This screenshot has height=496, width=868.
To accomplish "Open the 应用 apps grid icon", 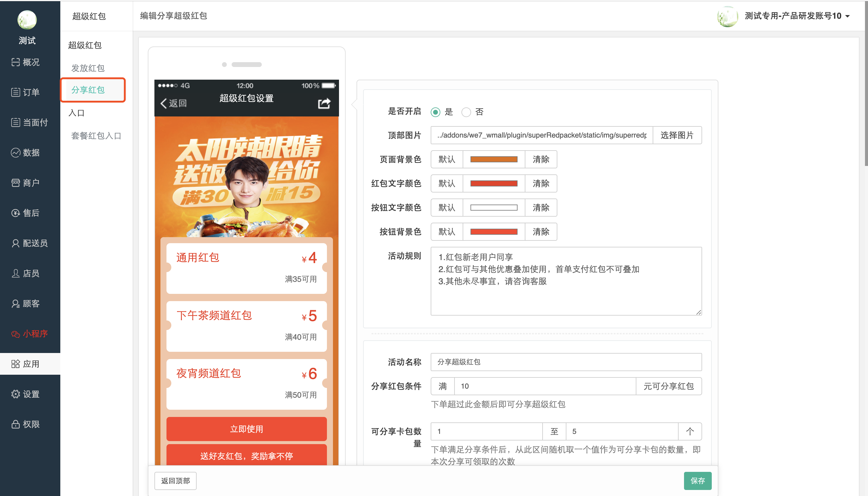I will point(16,364).
